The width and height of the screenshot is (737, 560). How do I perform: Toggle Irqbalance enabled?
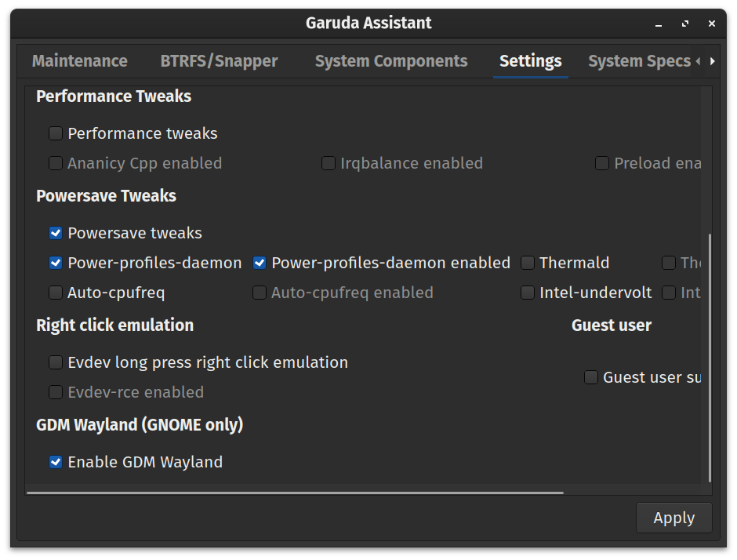329,163
